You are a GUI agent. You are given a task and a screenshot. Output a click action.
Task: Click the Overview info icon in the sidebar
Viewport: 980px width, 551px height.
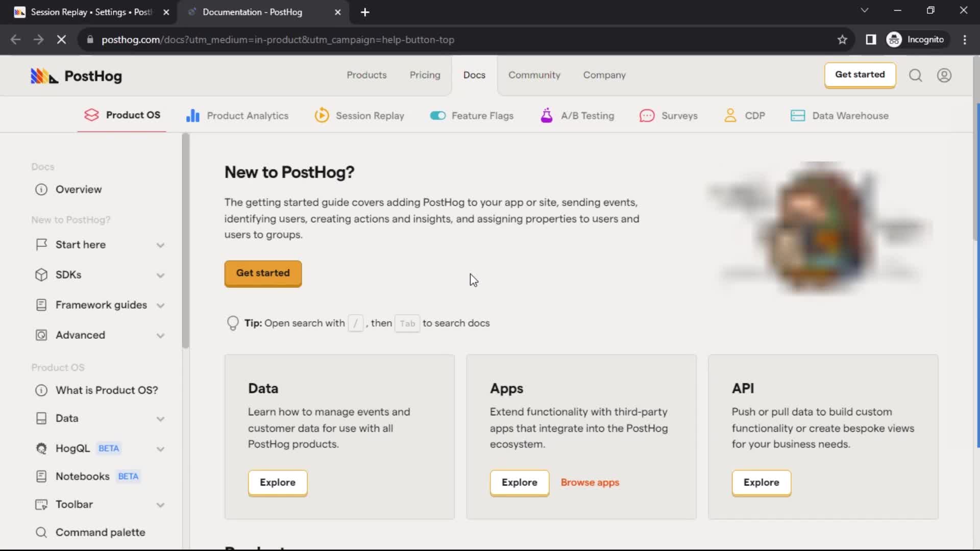[x=41, y=190]
